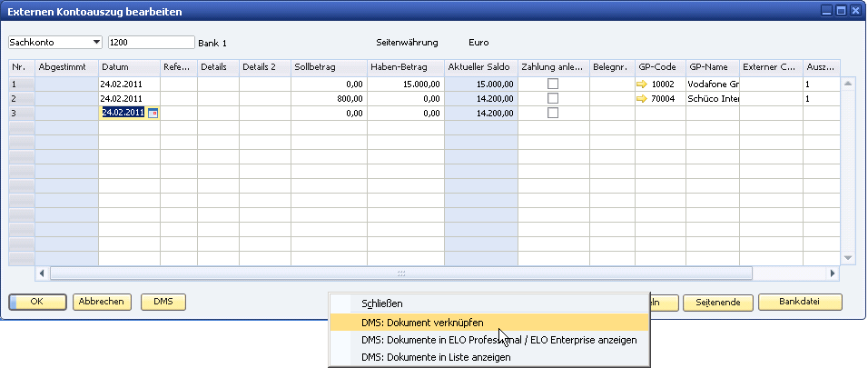Click Sollbetrag cell 800,00
The height and width of the screenshot is (368, 868).
[329, 99]
